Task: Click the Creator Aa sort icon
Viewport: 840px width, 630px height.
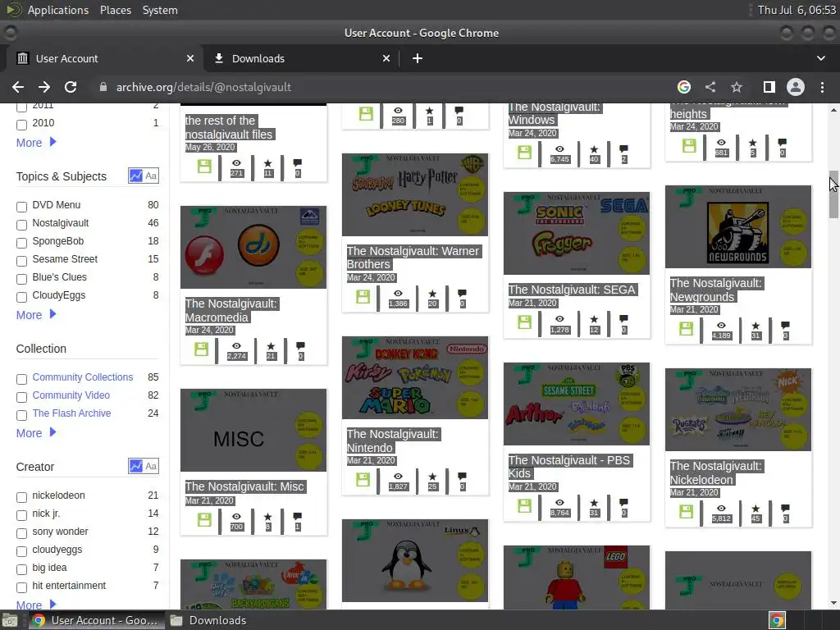Action: (x=151, y=466)
